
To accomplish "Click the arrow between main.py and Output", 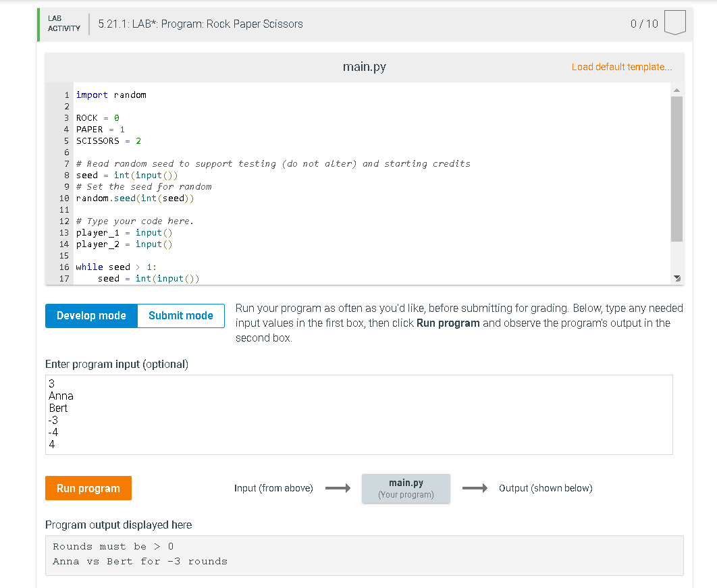I will coord(475,488).
